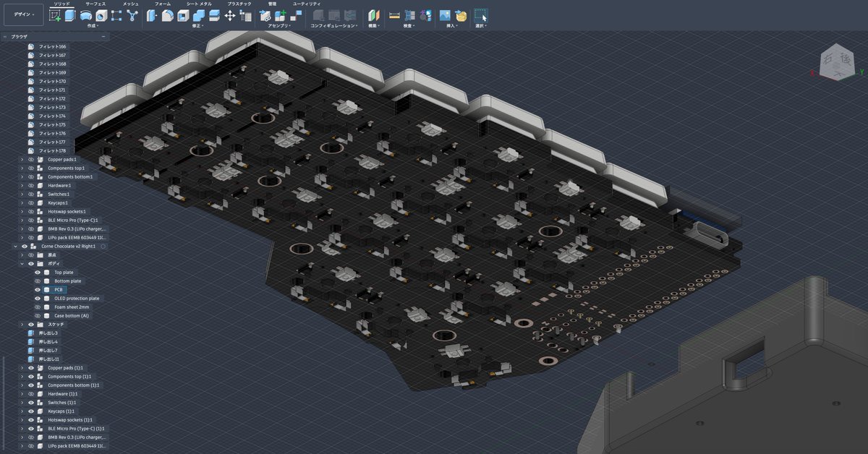The image size is (868, 454).
Task: Hide the OLED protection plate body
Action: (38, 298)
